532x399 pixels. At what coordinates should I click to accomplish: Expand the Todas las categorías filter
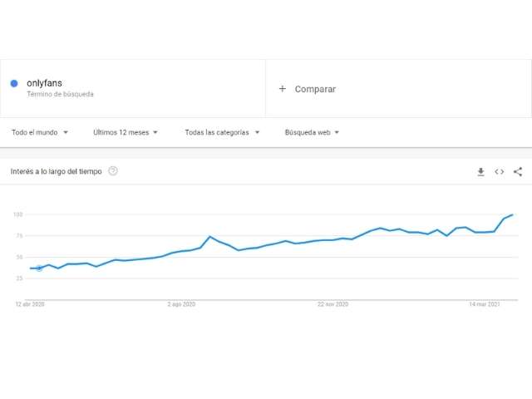pyautogui.click(x=222, y=132)
